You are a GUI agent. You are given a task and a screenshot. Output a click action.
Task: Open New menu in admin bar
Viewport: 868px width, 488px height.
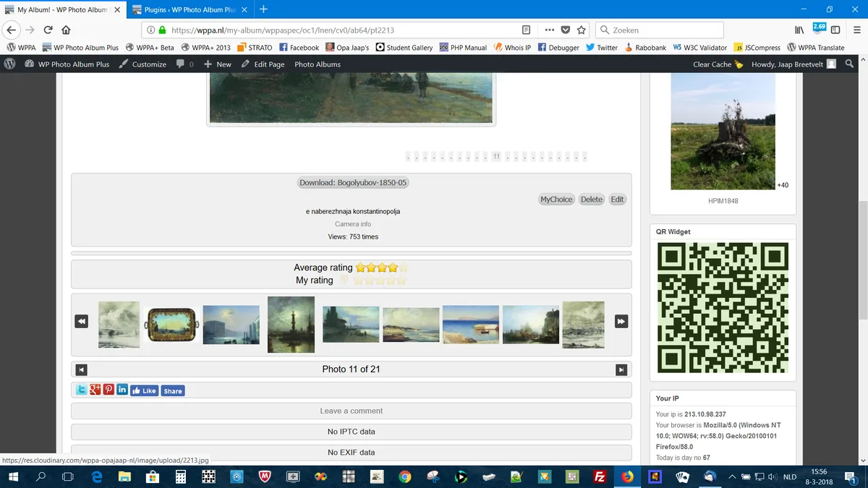point(218,64)
